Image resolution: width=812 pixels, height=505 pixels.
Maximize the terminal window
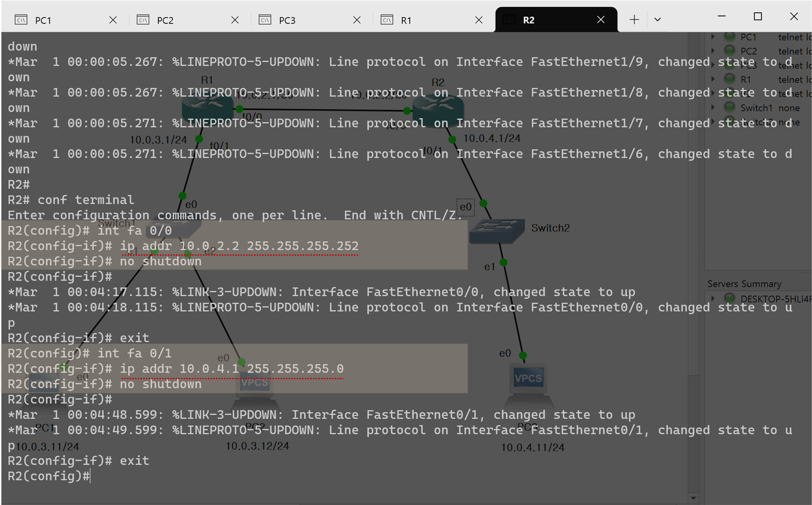(x=758, y=17)
